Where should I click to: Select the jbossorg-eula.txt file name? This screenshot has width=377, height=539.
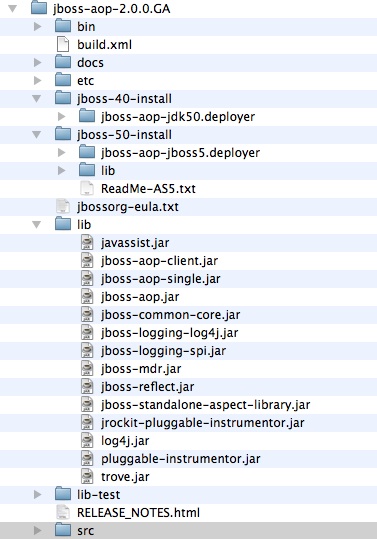[x=127, y=207]
